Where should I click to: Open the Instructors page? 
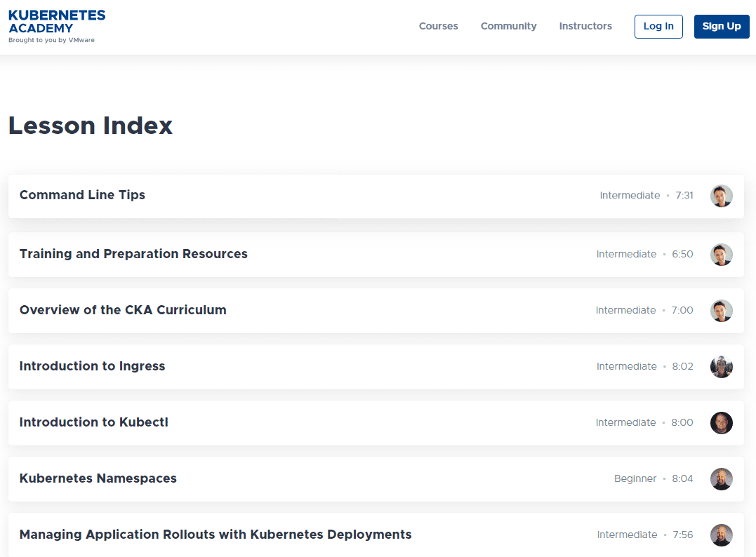pos(585,26)
